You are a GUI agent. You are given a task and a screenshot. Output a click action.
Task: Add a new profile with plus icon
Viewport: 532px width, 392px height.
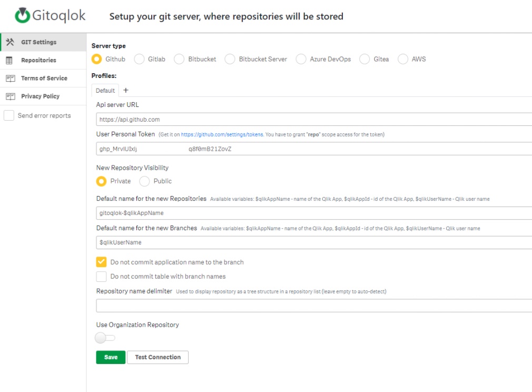126,90
